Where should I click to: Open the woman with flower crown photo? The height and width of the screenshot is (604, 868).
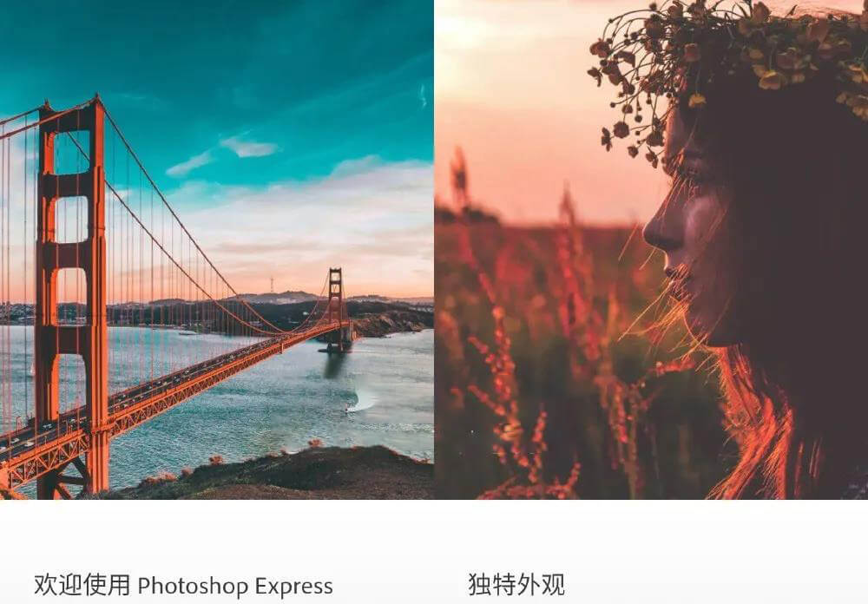click(651, 249)
